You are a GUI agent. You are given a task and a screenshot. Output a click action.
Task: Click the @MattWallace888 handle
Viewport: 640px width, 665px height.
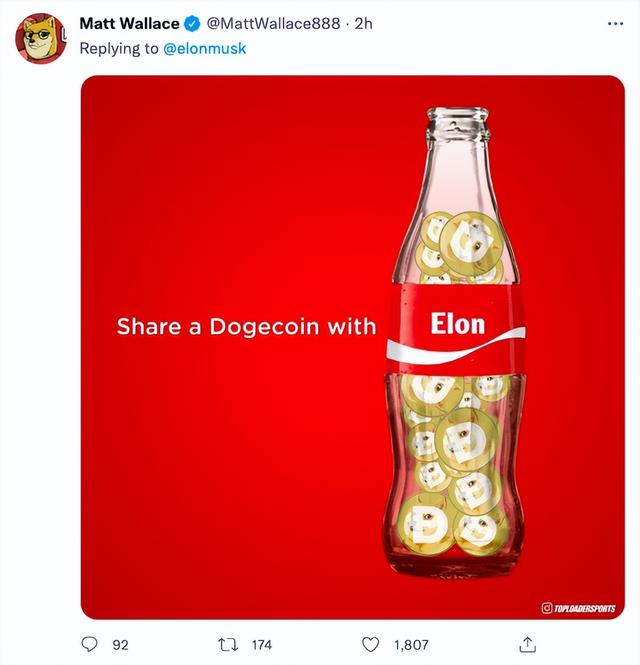point(273,24)
